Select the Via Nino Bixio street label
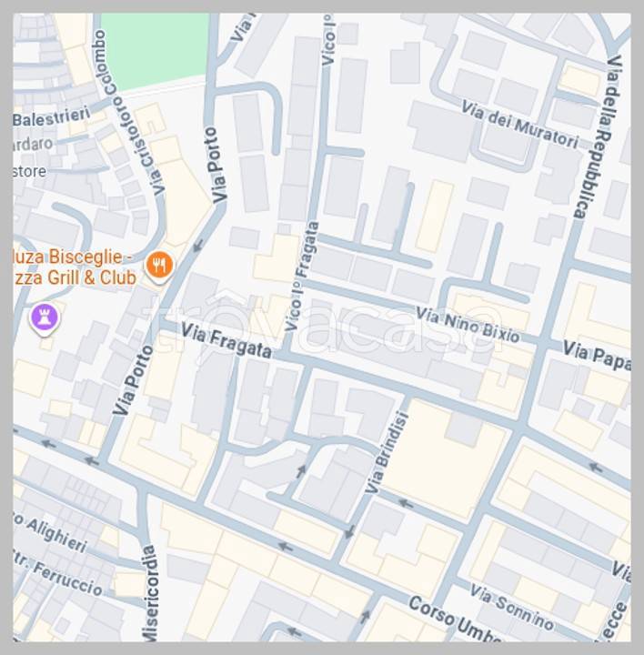Screen dimensions: 644x655 (x=468, y=325)
